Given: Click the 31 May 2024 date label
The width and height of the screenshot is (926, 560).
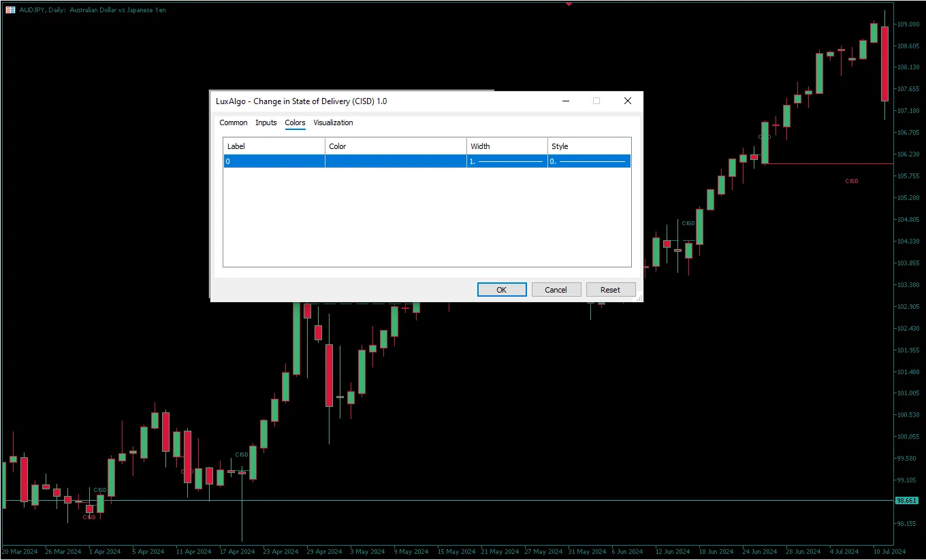Looking at the screenshot, I should [x=586, y=551].
